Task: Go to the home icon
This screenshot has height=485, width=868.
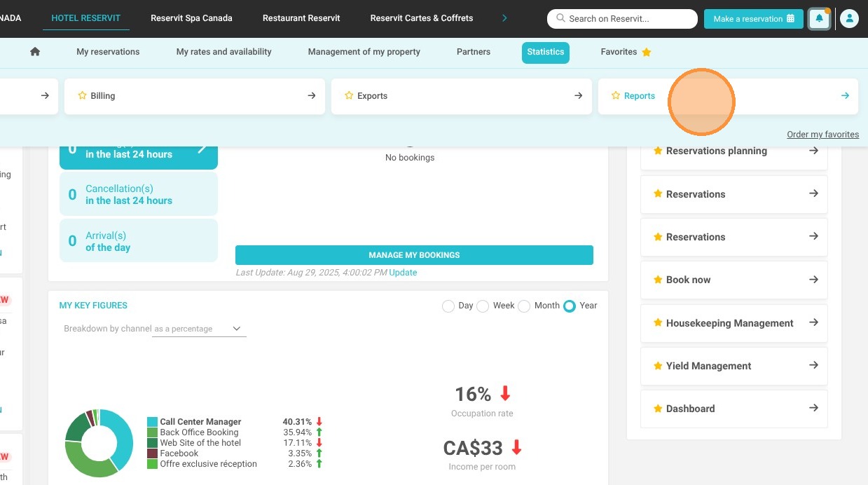Action: (35, 52)
